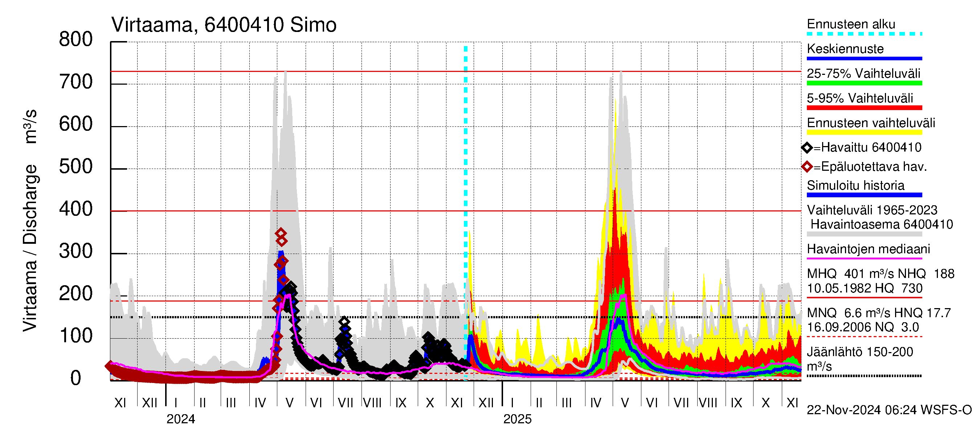The width and height of the screenshot is (980, 436).
Task: Click the 'Keskiennuste' legend label
Action: click(x=845, y=49)
